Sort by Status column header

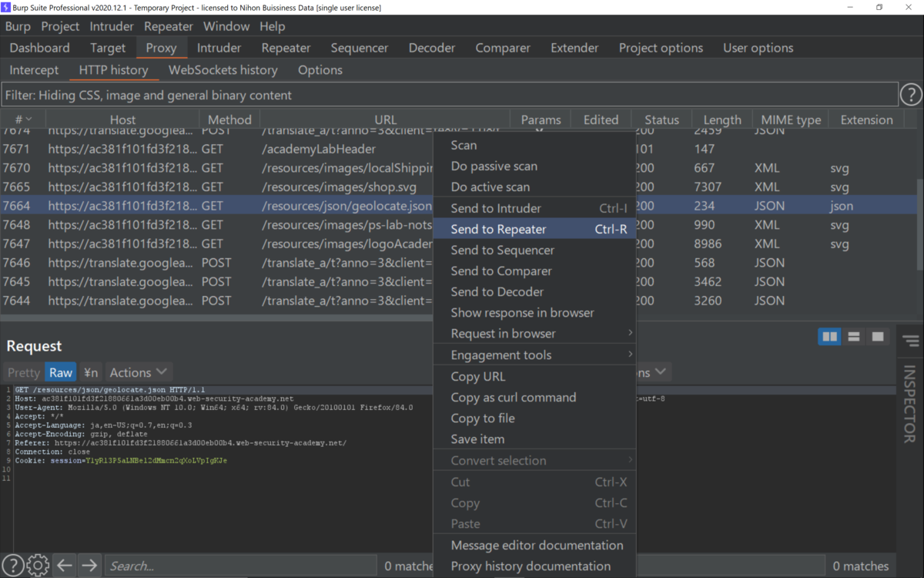(661, 119)
